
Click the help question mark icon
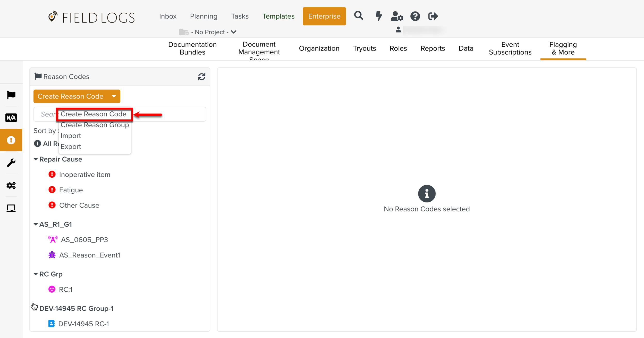coord(415,16)
